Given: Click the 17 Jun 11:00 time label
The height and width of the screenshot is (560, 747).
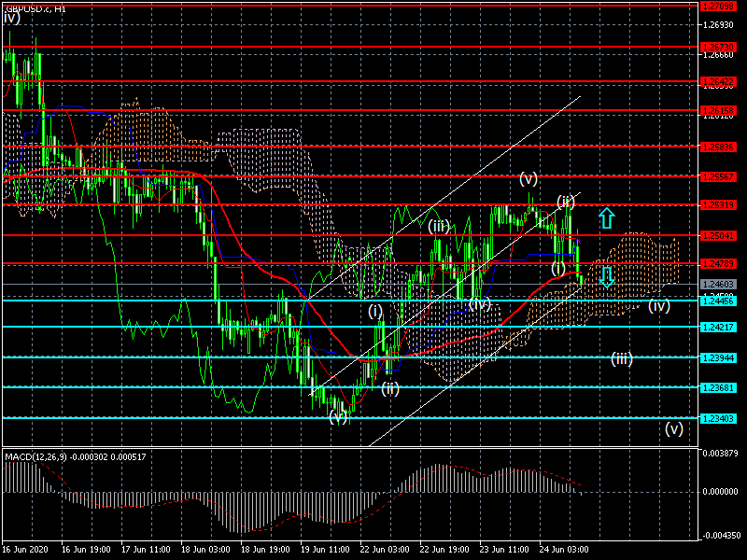Looking at the screenshot, I should (146, 549).
